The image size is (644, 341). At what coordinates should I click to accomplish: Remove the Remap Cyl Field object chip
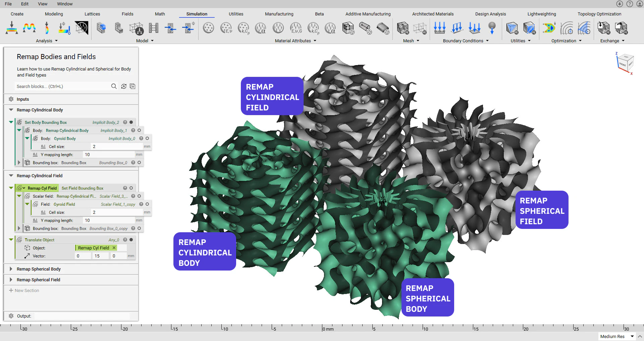point(114,248)
